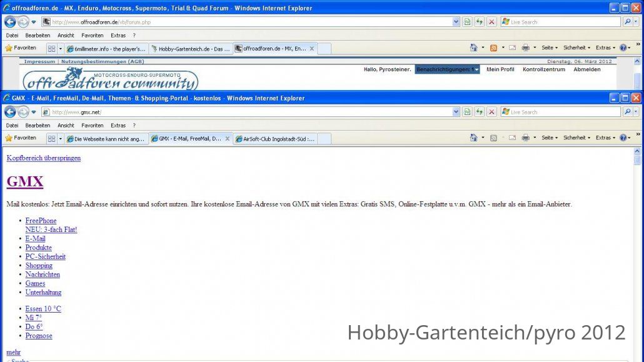
Task: Open the Extras toolbar dropdown in GMX window
Action: coord(605,138)
